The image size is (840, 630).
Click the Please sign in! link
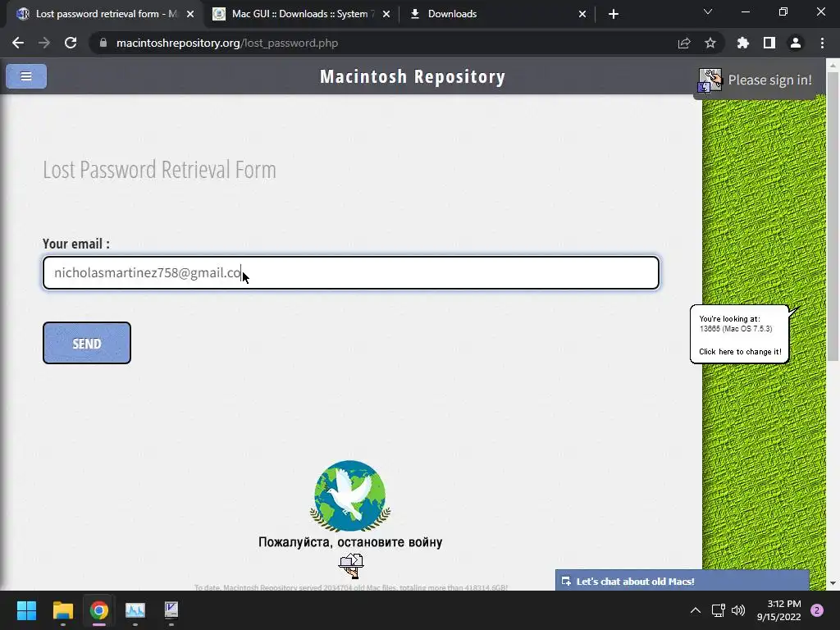pos(769,80)
